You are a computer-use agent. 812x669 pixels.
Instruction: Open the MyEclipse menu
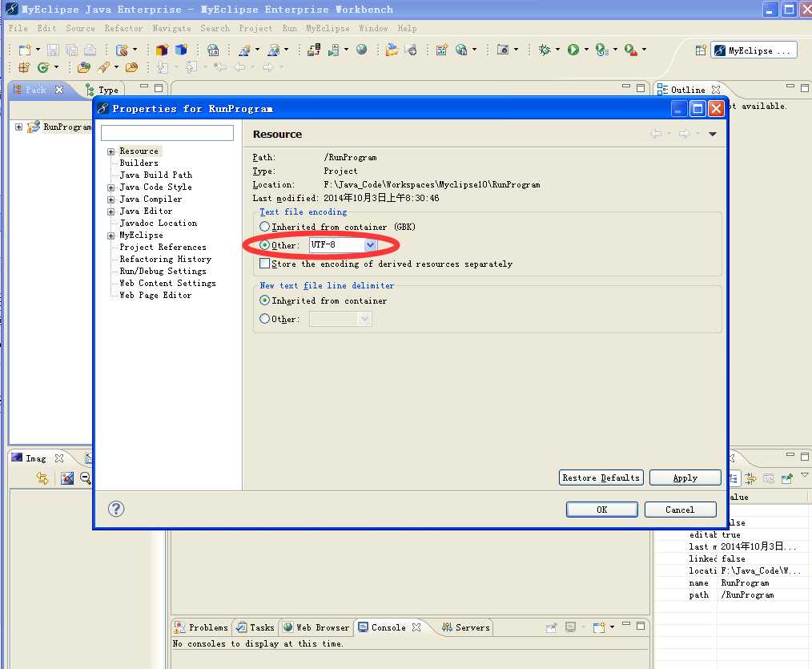328,28
